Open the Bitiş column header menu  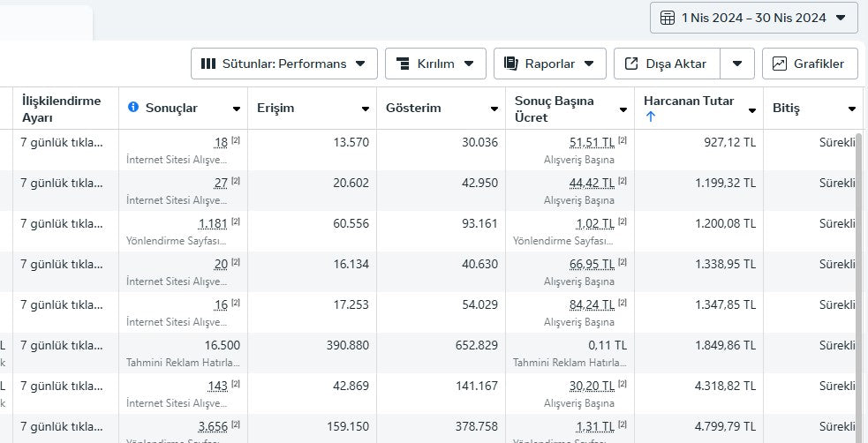tap(851, 109)
